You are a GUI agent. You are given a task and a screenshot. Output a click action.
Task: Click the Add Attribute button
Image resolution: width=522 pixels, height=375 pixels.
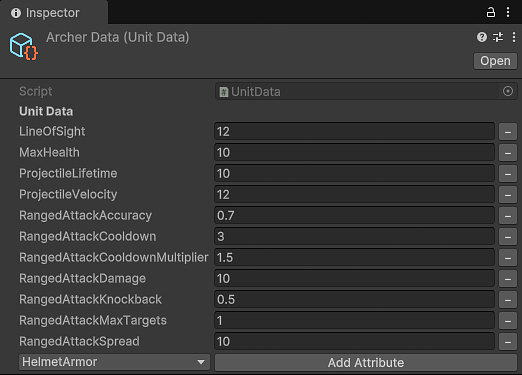pos(366,362)
